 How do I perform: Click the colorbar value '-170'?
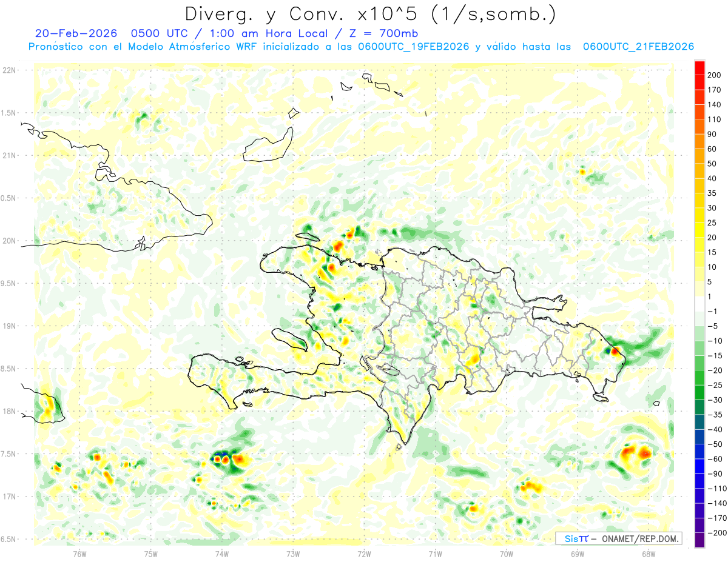(718, 518)
